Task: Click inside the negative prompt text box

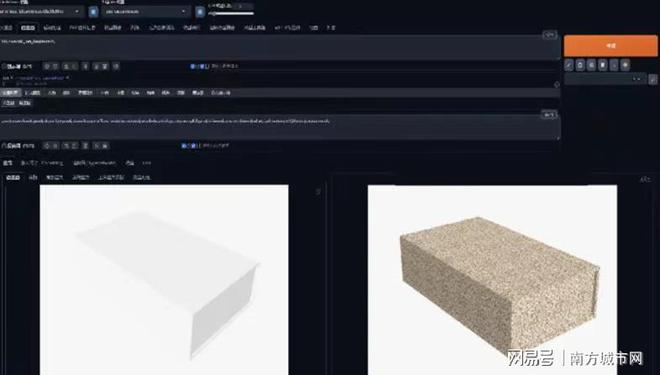Action: [279, 125]
